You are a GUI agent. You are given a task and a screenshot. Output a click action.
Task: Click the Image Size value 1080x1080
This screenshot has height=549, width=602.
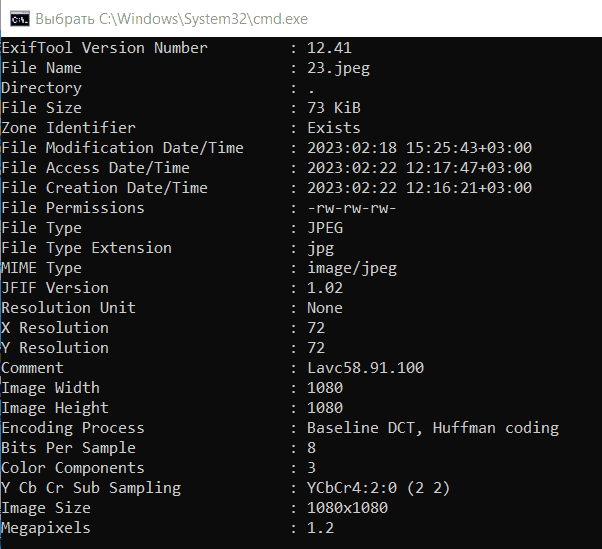point(347,508)
